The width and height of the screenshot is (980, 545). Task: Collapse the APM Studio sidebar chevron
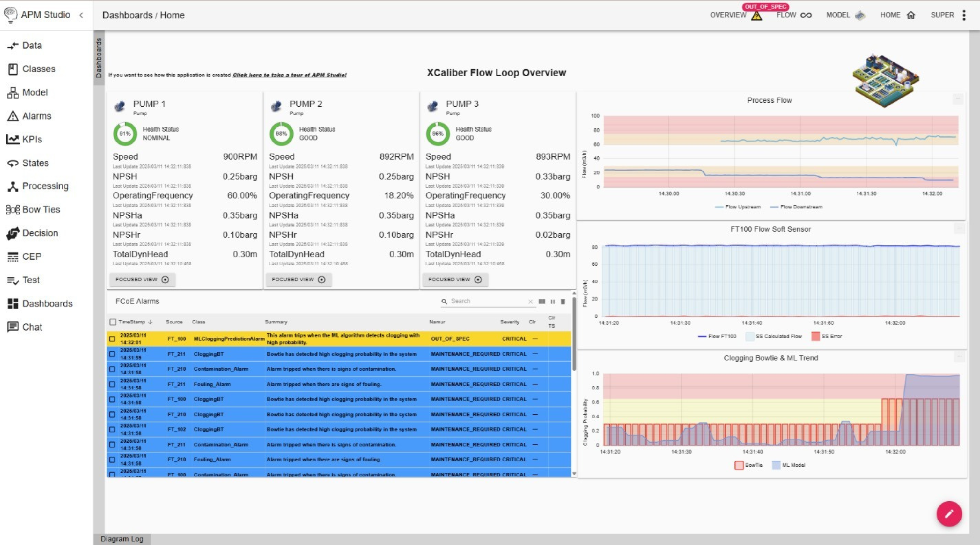pyautogui.click(x=81, y=15)
